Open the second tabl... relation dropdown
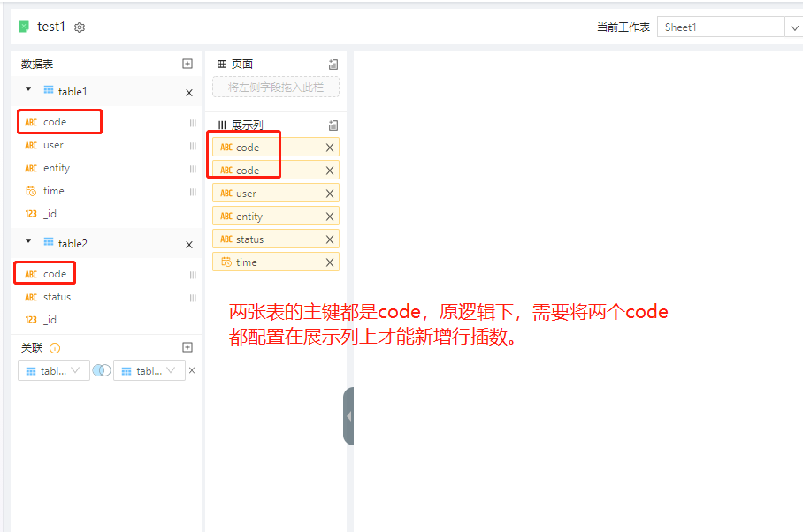803x532 pixels. point(149,370)
